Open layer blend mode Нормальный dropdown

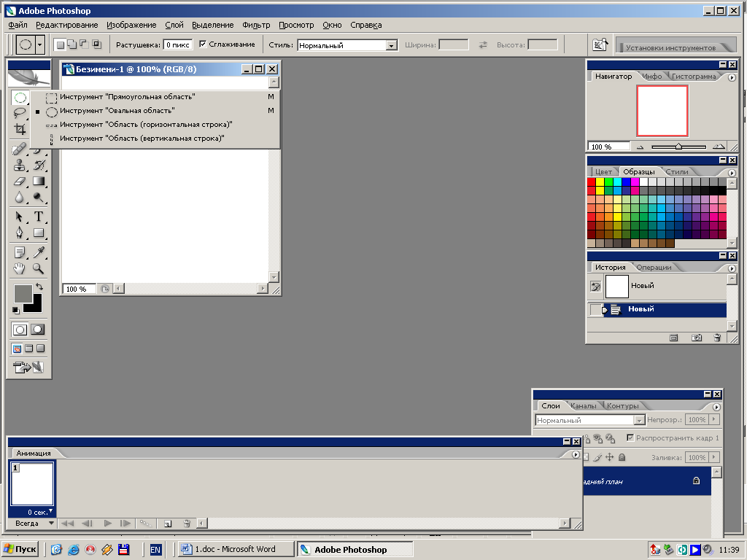click(639, 420)
